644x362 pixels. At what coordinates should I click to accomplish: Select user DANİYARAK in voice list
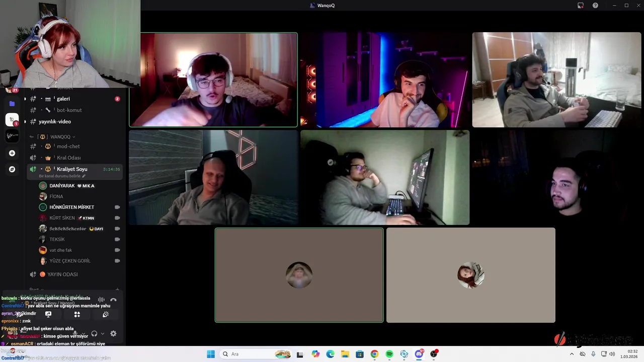click(x=74, y=186)
